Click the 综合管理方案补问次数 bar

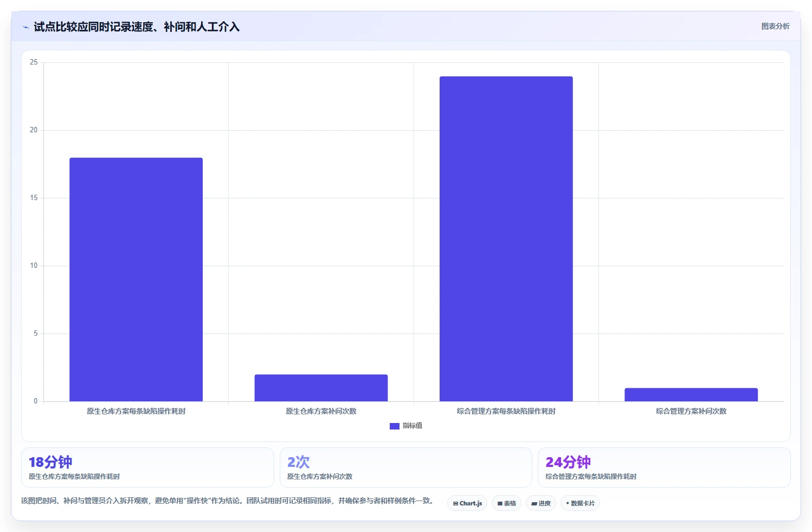pyautogui.click(x=691, y=395)
